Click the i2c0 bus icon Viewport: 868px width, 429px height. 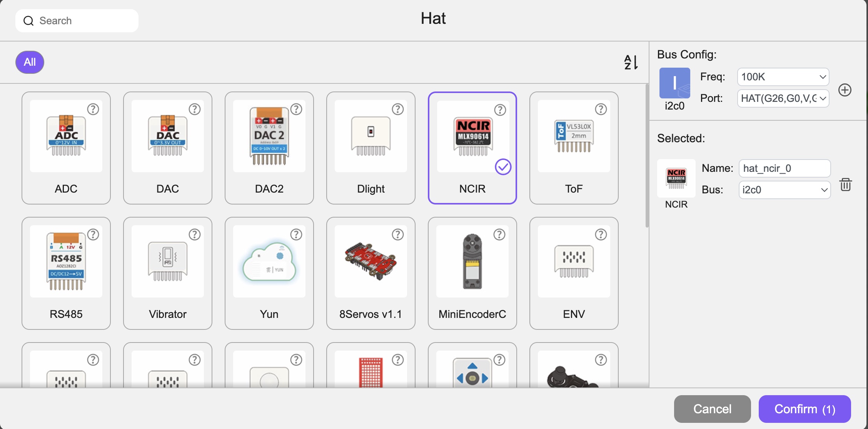(x=675, y=83)
